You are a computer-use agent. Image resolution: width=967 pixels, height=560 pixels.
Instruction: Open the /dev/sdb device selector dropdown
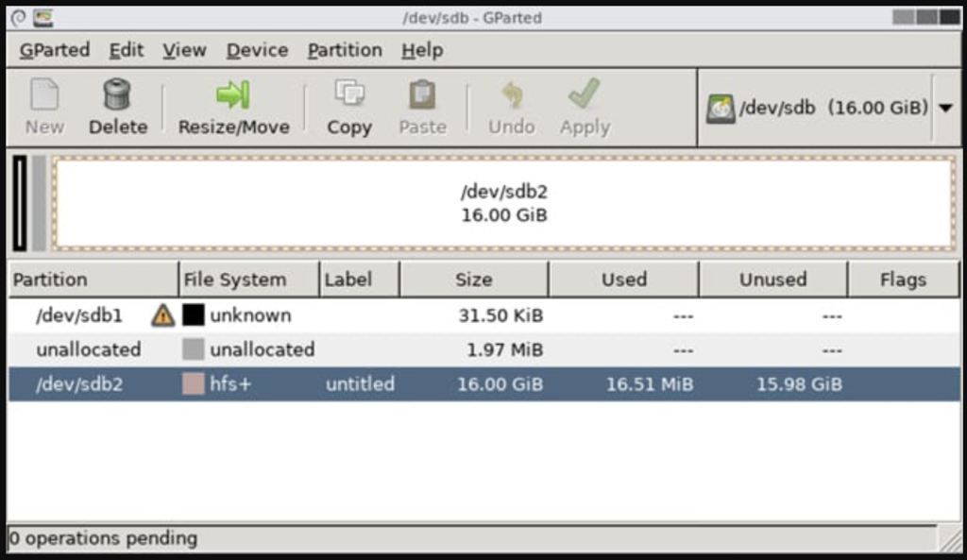945,108
